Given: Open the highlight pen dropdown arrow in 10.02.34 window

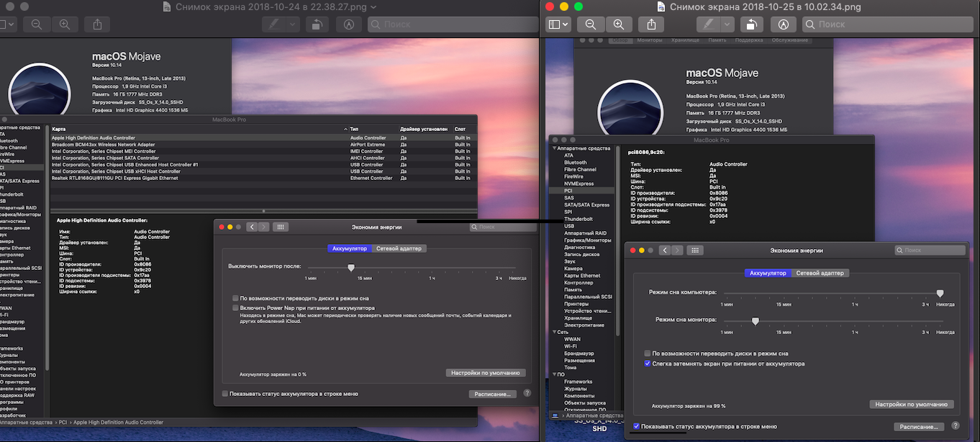Looking at the screenshot, I should point(727,24).
